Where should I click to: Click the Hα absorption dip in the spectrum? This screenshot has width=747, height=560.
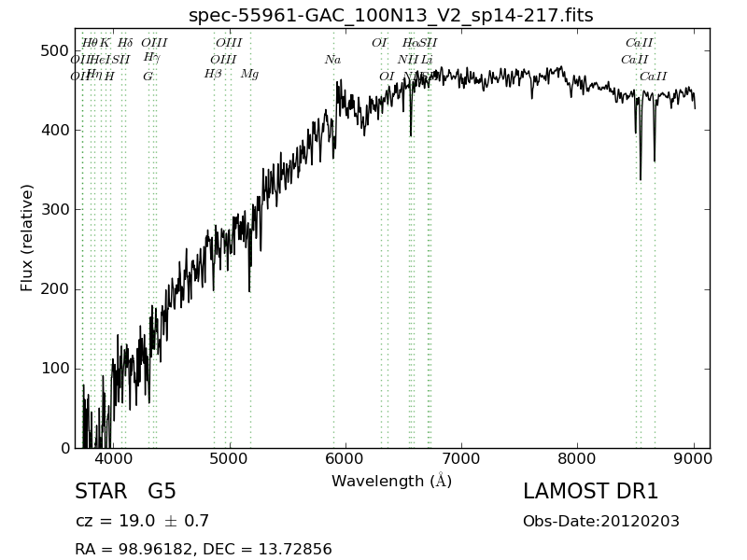tap(411, 133)
